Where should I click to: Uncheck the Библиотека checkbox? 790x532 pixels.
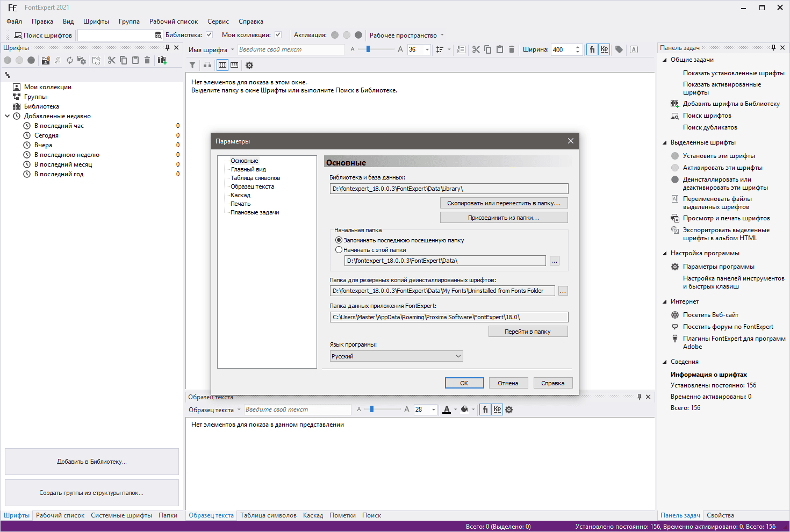point(209,35)
